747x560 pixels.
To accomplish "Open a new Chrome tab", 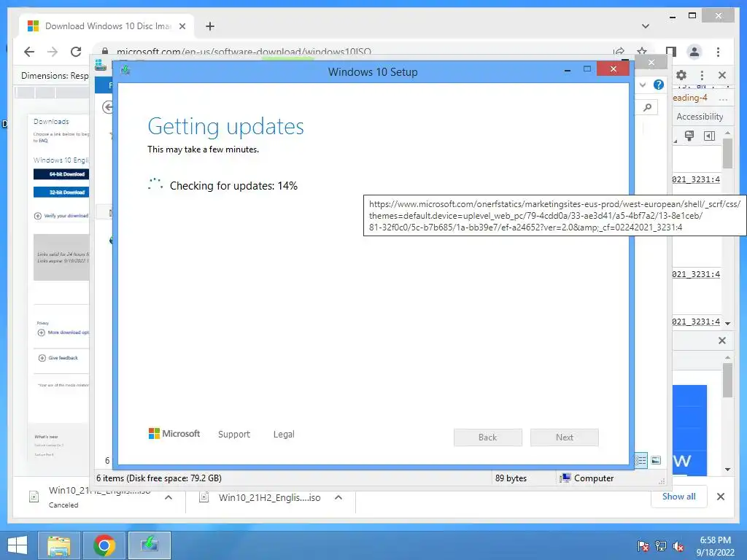I will (209, 26).
